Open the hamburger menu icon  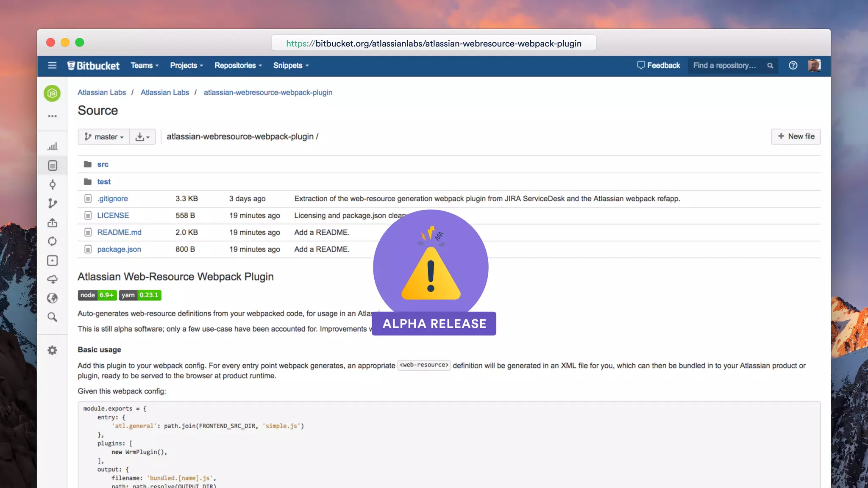tap(52, 66)
